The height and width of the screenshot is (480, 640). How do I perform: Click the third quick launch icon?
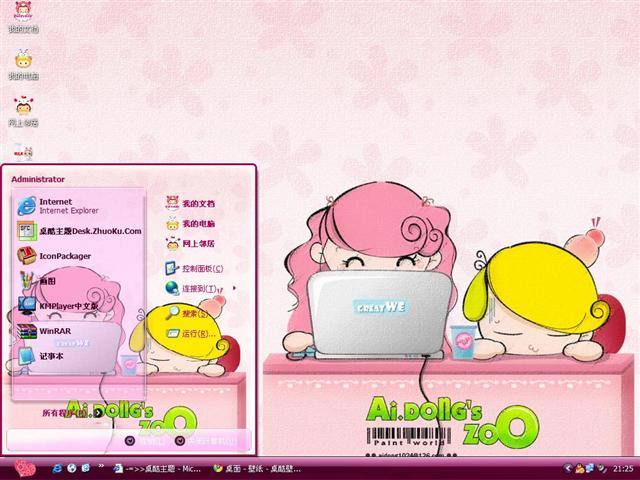pyautogui.click(x=86, y=468)
